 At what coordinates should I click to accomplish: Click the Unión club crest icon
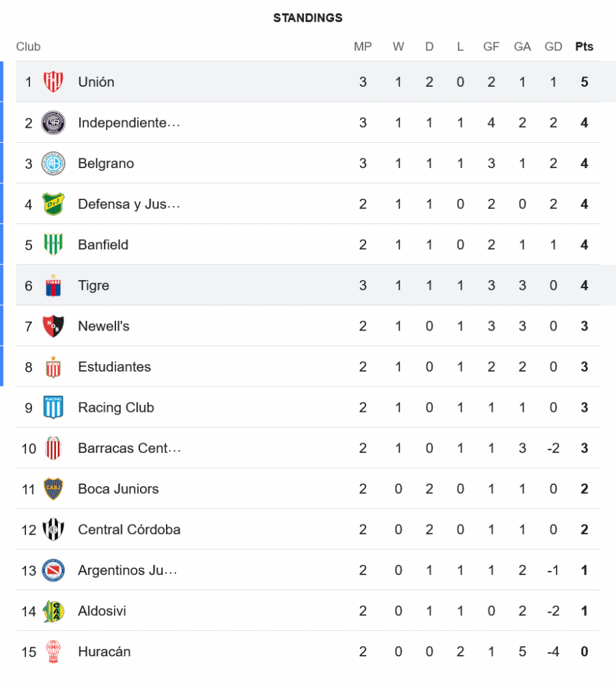pyautogui.click(x=53, y=82)
